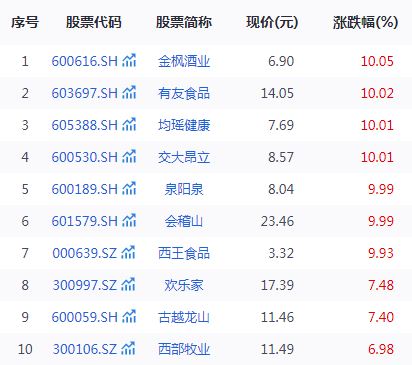Click stock name 西王食品

(x=184, y=253)
